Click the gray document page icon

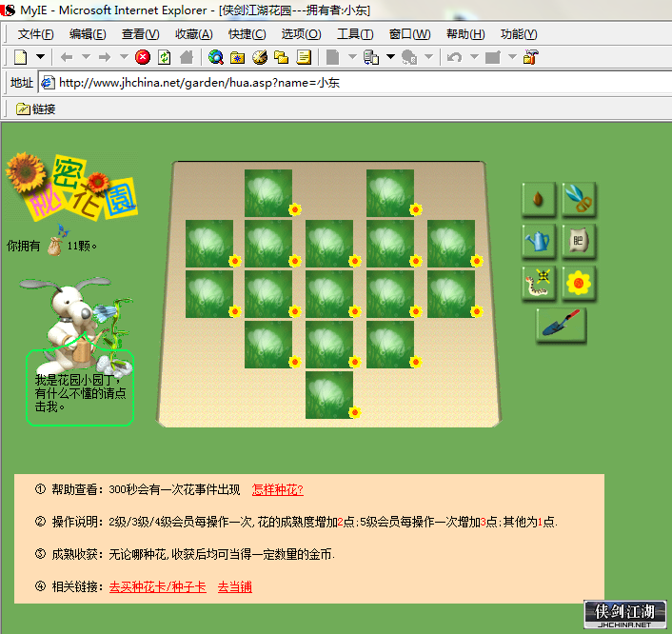[332, 57]
